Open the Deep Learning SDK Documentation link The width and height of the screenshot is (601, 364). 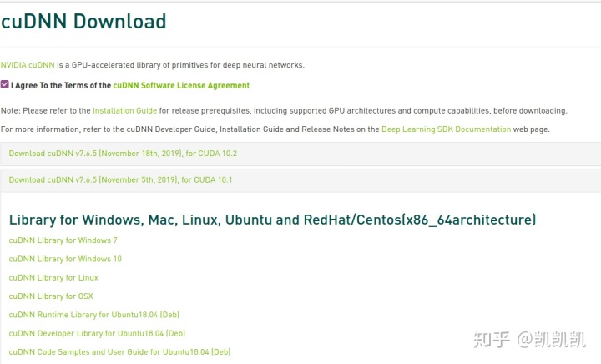pyautogui.click(x=446, y=129)
